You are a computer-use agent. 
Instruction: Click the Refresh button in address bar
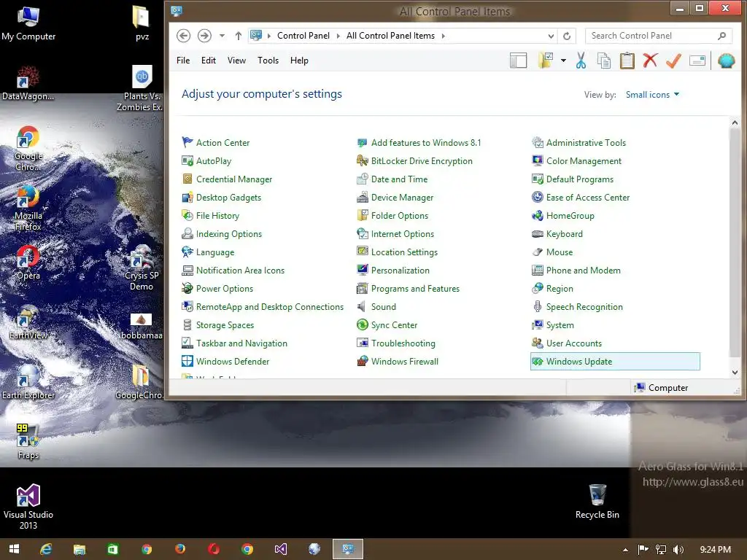tap(566, 36)
